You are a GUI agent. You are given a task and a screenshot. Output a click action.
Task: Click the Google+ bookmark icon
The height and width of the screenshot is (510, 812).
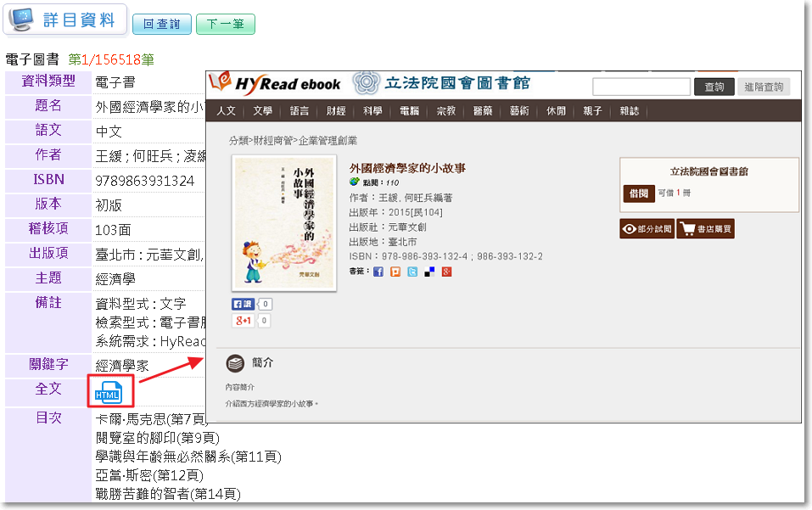[446, 272]
